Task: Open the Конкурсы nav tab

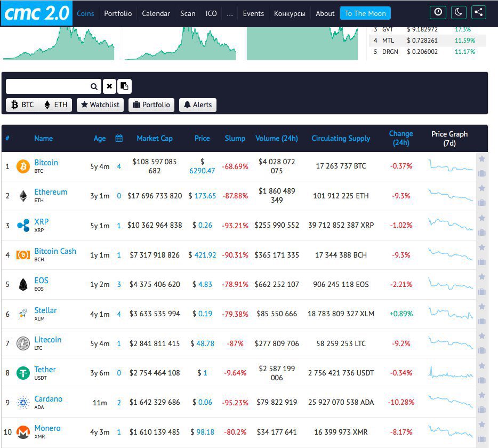Action: click(x=290, y=13)
